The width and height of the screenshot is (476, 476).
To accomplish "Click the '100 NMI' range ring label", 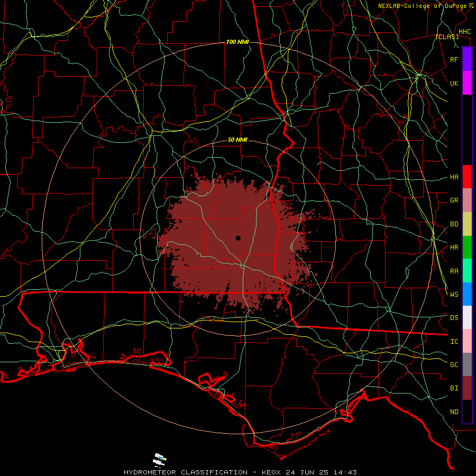I will click(x=237, y=42).
